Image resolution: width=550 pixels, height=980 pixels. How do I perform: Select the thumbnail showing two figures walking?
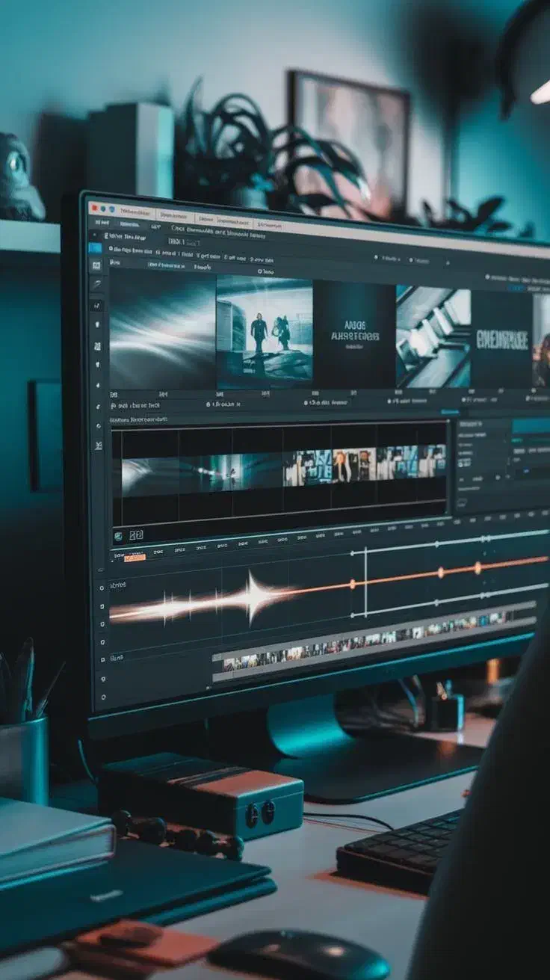point(264,331)
